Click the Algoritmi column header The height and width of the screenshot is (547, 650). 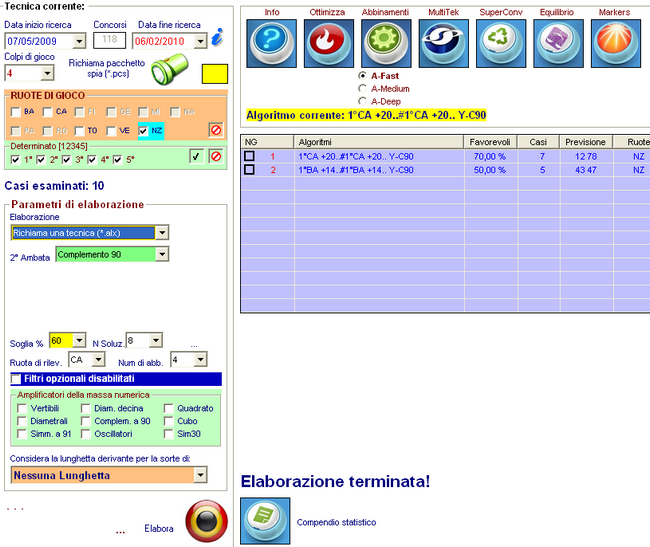[x=378, y=142]
